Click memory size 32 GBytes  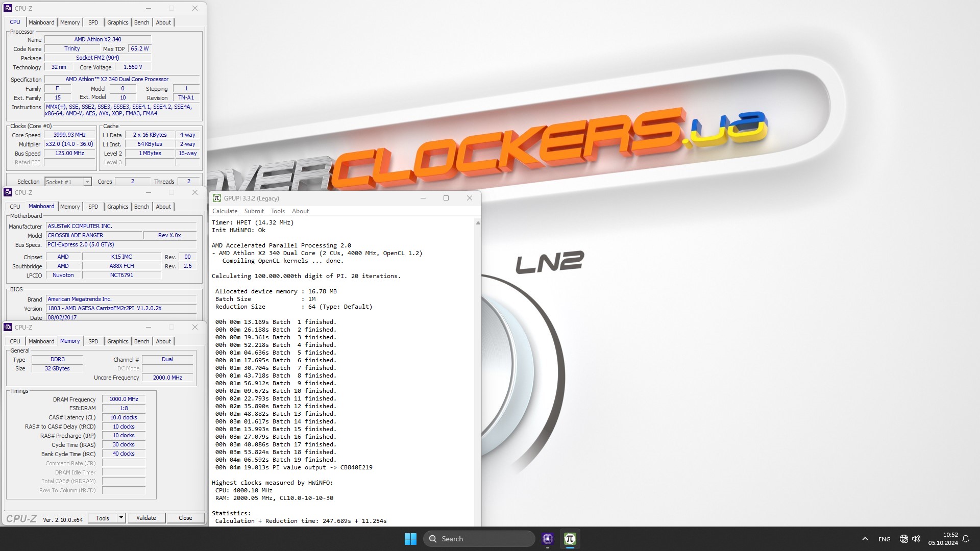(x=57, y=368)
